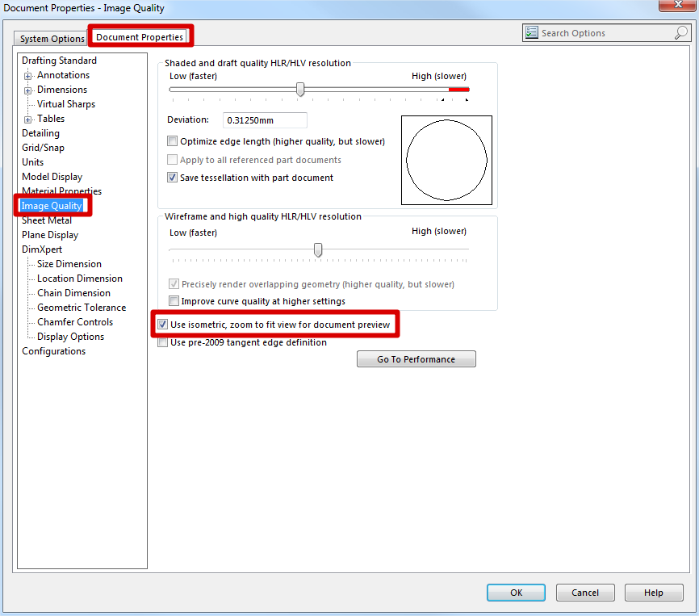Click the Deviation value input field
The width and height of the screenshot is (699, 616).
coord(265,120)
